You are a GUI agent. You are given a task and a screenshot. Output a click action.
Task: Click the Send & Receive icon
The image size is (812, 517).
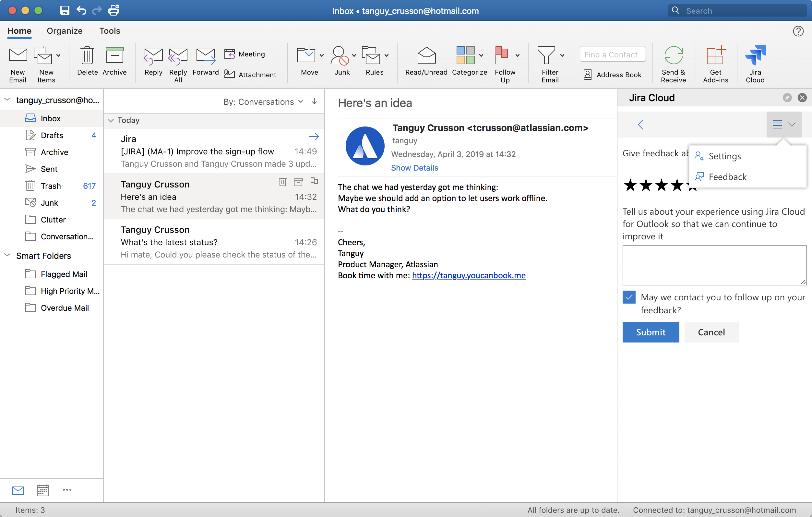click(673, 56)
